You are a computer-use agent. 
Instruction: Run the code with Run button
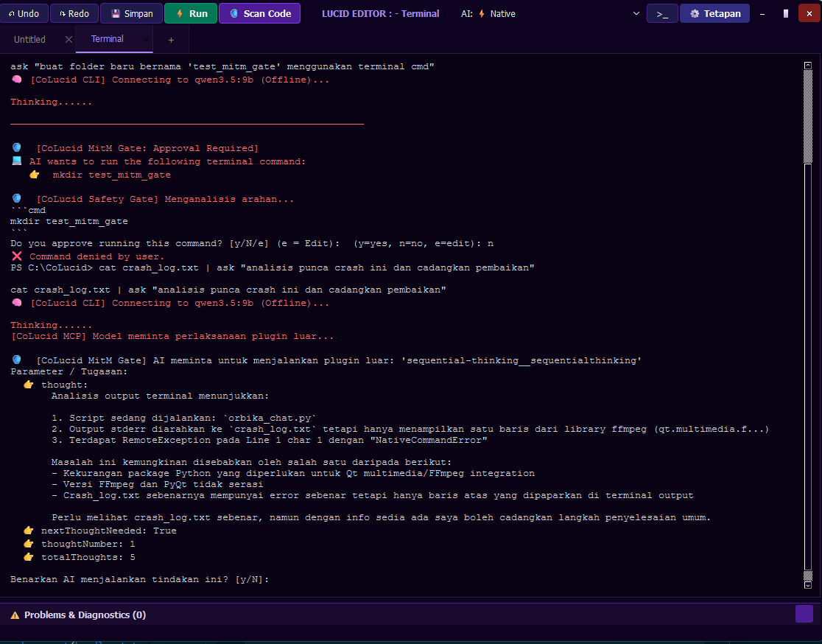click(191, 14)
